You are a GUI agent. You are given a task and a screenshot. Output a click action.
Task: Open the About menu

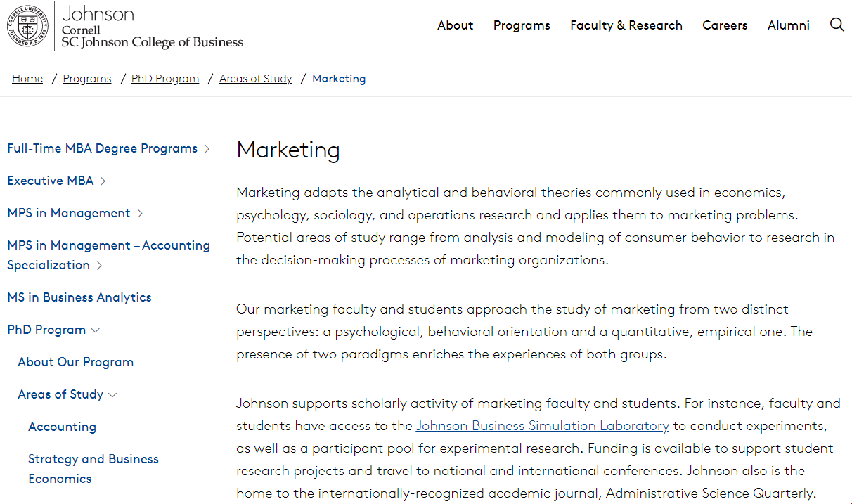pyautogui.click(x=455, y=25)
